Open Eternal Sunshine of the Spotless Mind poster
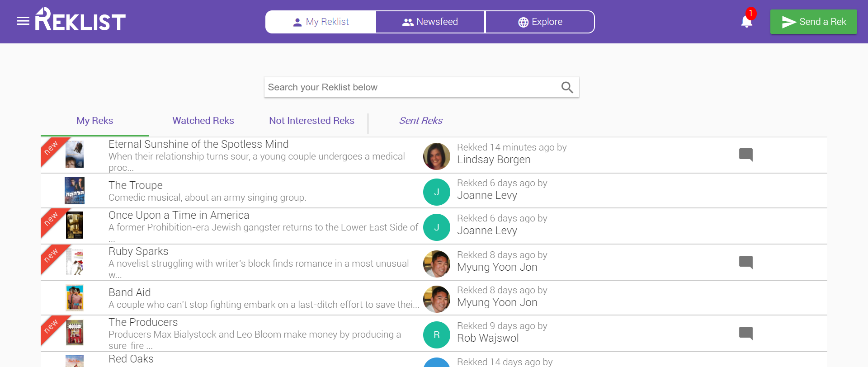Screen dimensions: 868x367 75,154
